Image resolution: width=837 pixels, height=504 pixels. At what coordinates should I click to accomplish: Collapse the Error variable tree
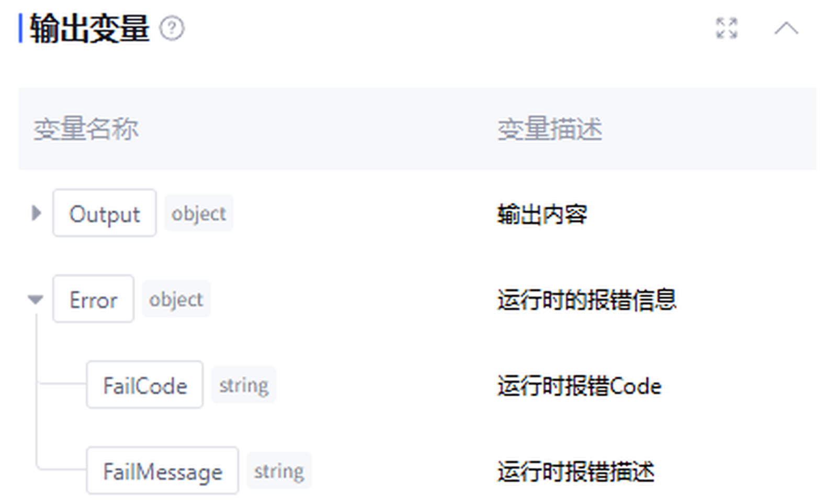tap(36, 300)
